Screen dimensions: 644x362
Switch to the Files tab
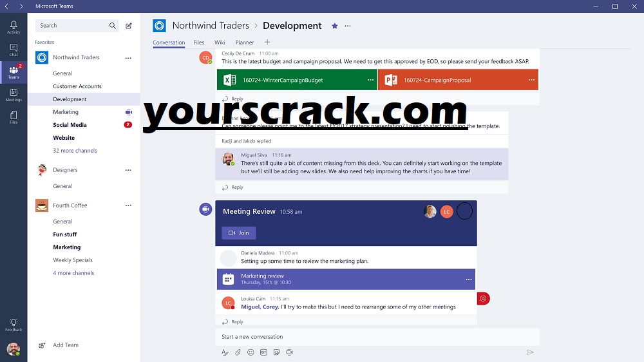click(x=199, y=43)
